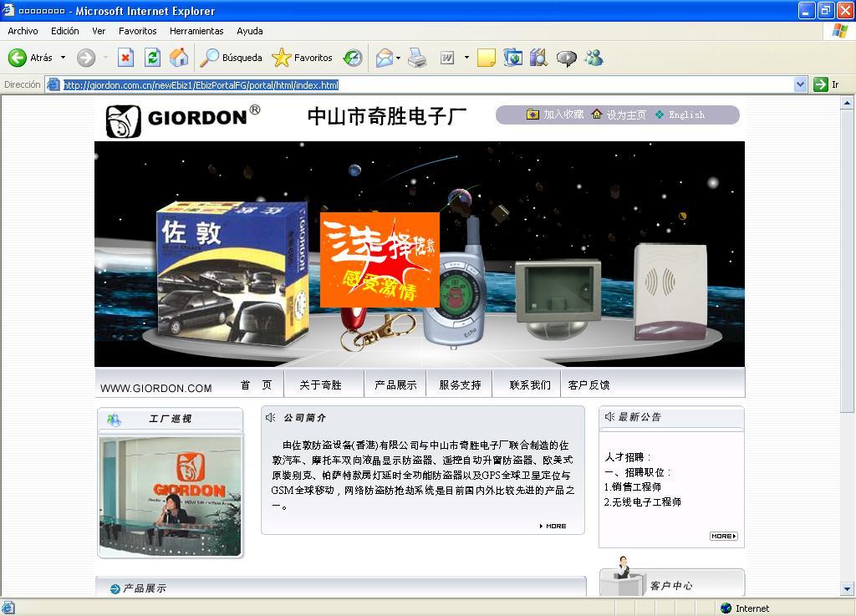Open the Favoritos menu in menu bar
The height and width of the screenshot is (616, 856).
pos(138,31)
